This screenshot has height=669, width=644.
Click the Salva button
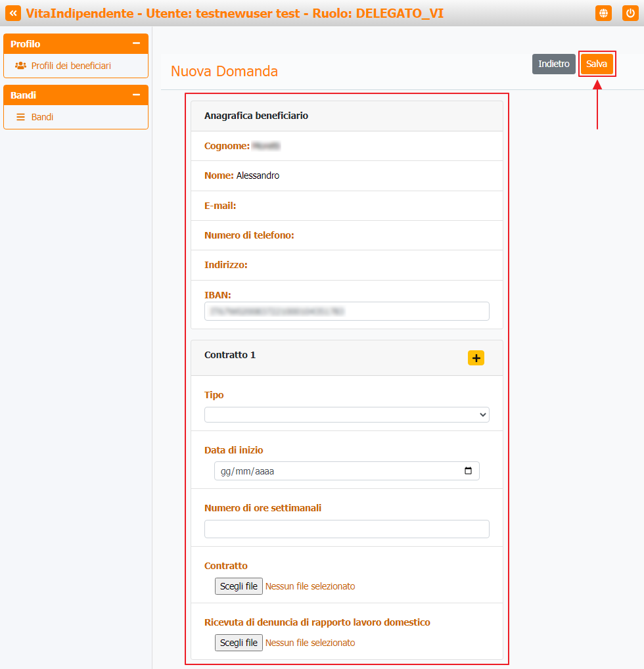coord(597,64)
